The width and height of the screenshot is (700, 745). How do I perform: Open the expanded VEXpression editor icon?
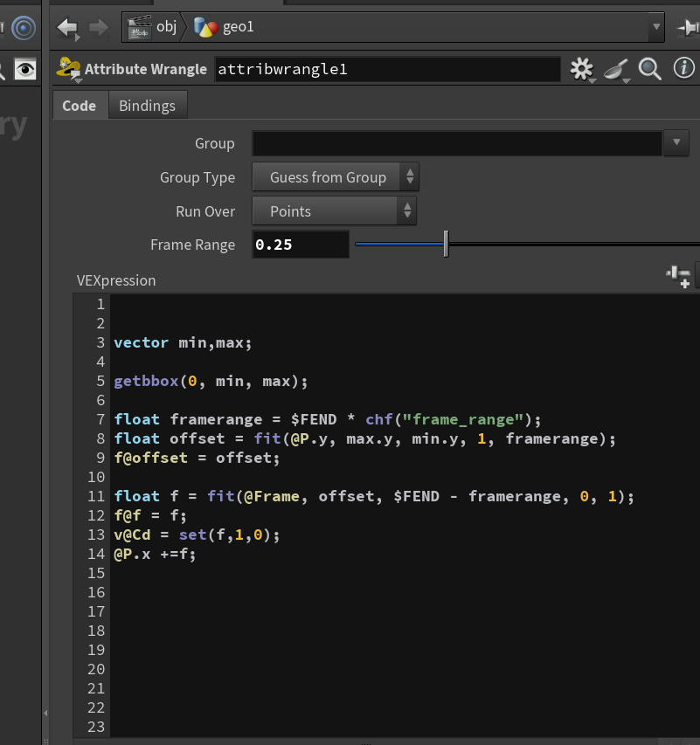[x=679, y=277]
